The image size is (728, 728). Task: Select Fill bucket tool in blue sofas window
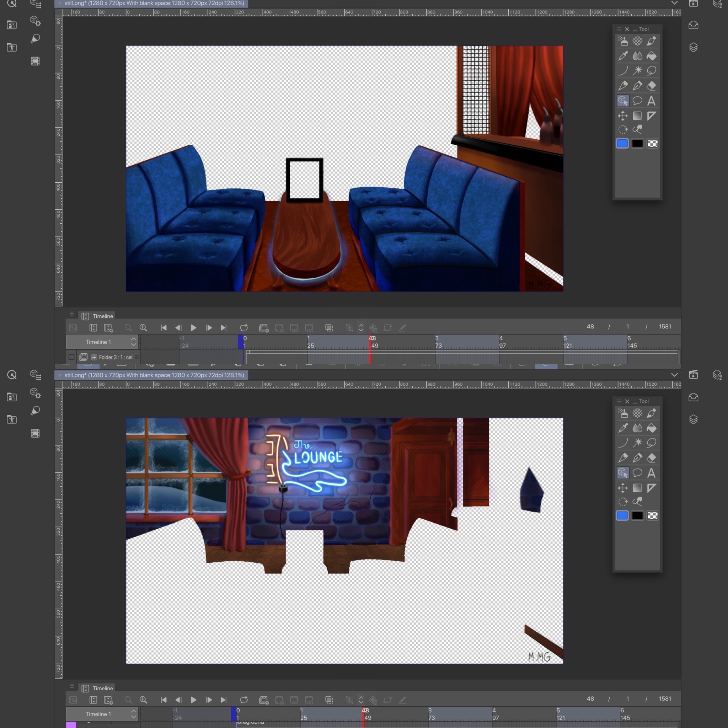click(x=651, y=56)
